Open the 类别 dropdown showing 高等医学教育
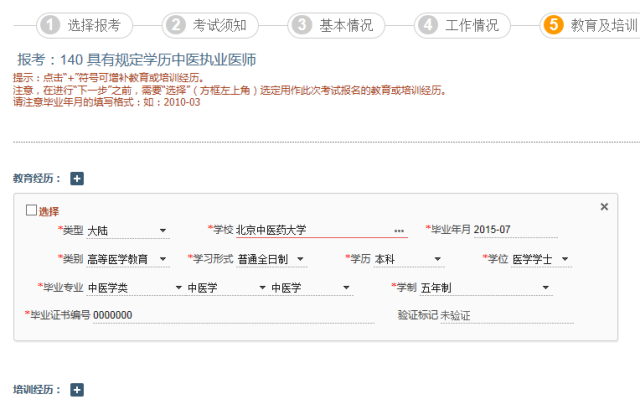The image size is (640, 415). pyautogui.click(x=128, y=259)
